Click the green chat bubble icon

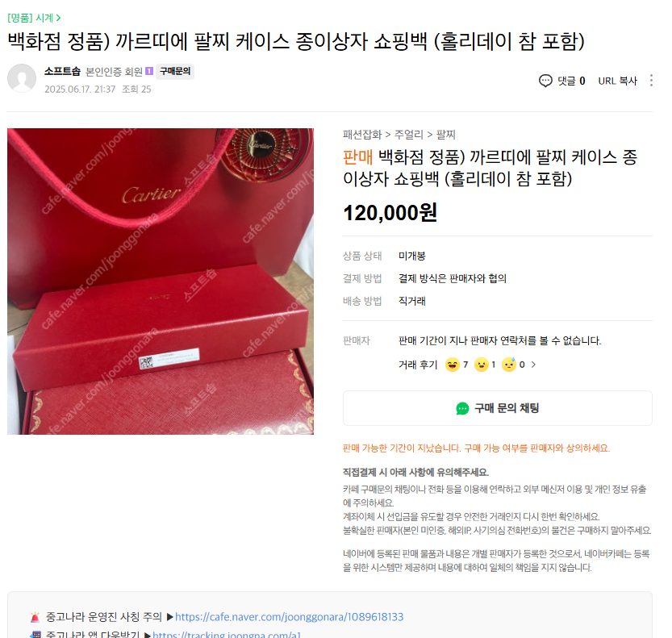[x=462, y=409]
